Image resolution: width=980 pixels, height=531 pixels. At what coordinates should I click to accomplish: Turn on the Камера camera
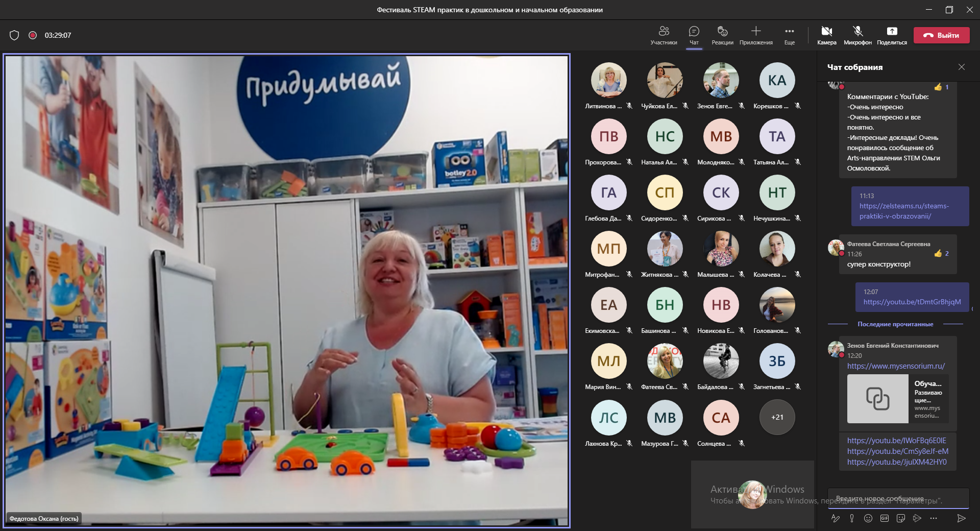click(826, 35)
